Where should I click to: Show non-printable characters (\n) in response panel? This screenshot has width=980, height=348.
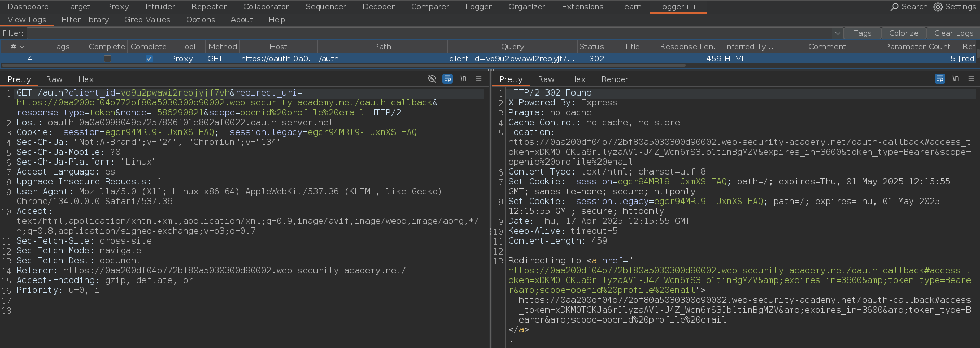956,79
